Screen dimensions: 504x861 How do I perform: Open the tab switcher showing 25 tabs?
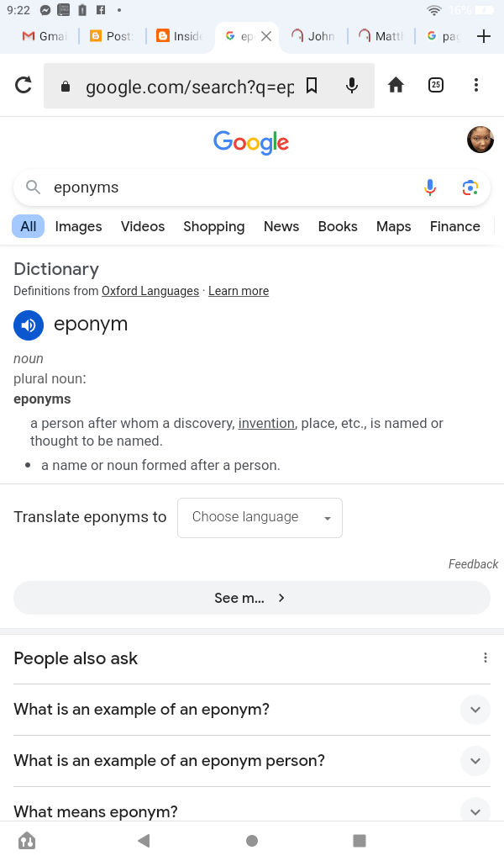click(x=436, y=85)
